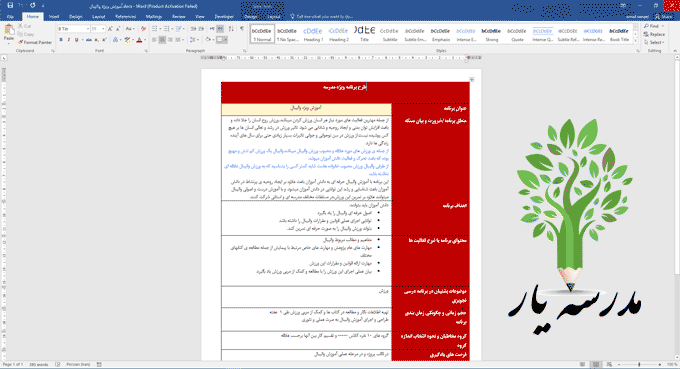
Task: Apply Heading 1 style
Action: (x=313, y=34)
